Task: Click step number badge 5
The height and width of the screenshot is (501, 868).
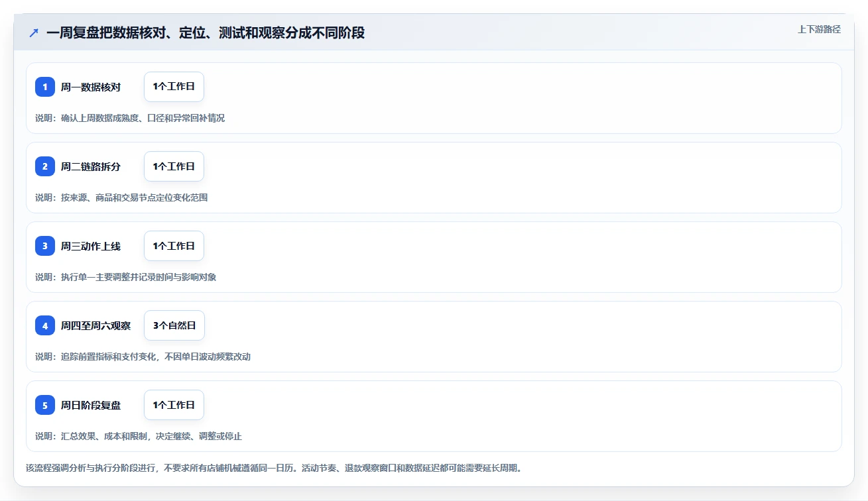Action: [45, 405]
